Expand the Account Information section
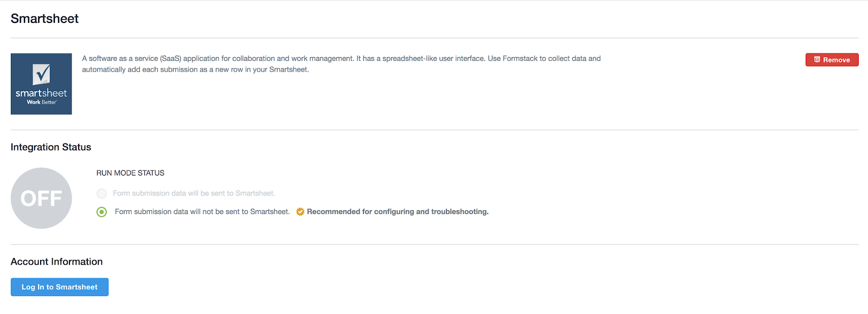This screenshot has height=314, width=868. click(57, 261)
